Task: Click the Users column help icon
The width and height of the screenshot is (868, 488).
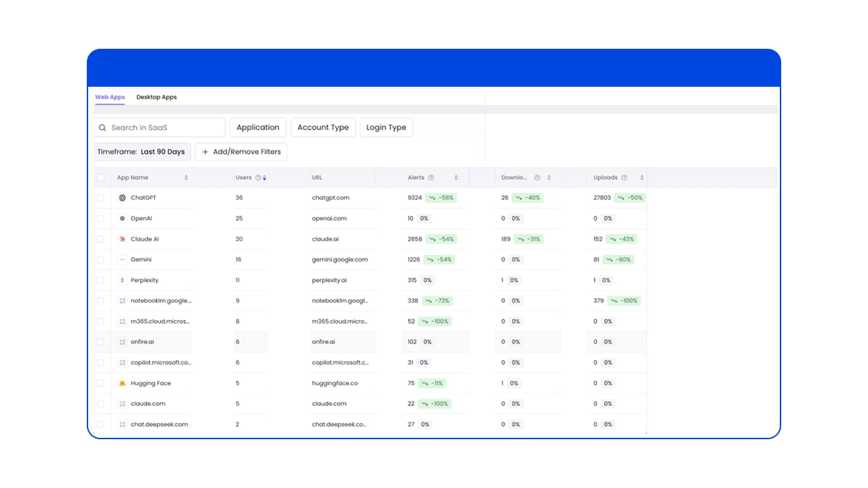Action: 258,178
